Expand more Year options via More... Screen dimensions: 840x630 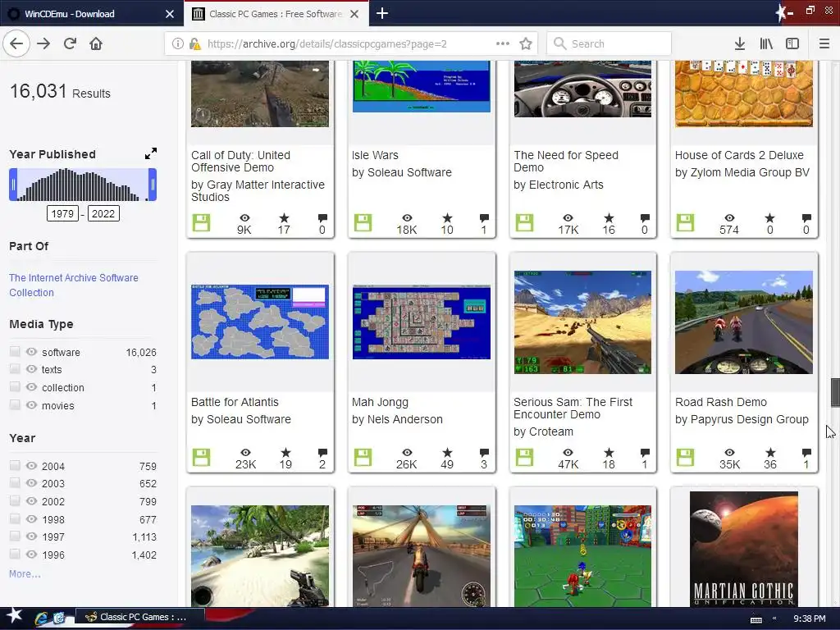[x=25, y=573]
